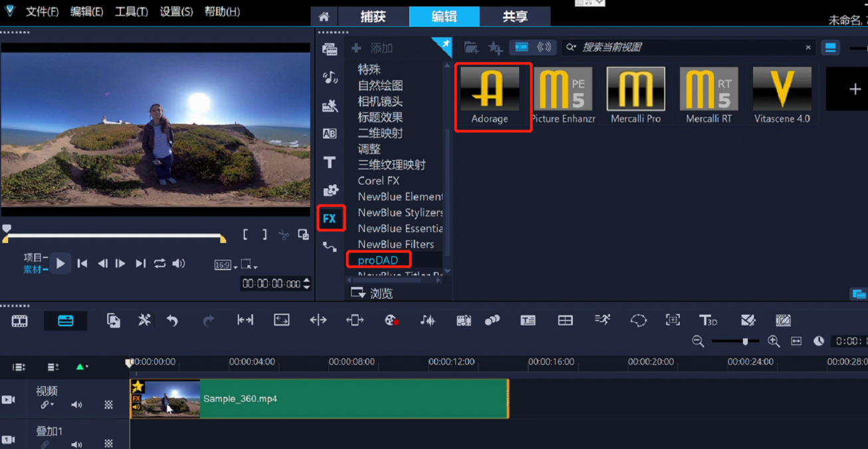Toggle ripple editing on the Video track
Viewport: 868px width, 449px height.
[x=47, y=404]
